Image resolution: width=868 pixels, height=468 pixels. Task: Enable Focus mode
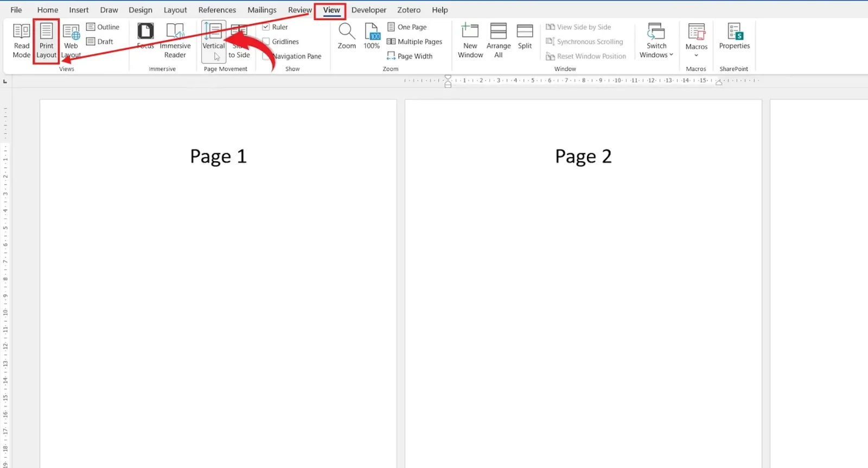(145, 37)
